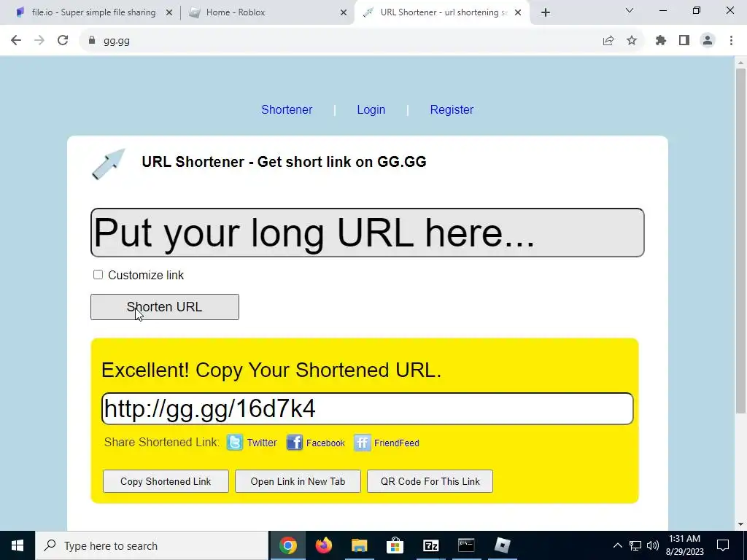Screen dimensions: 747x560
Task: Click the page vertical scrollbar thumb
Action: click(x=741, y=241)
